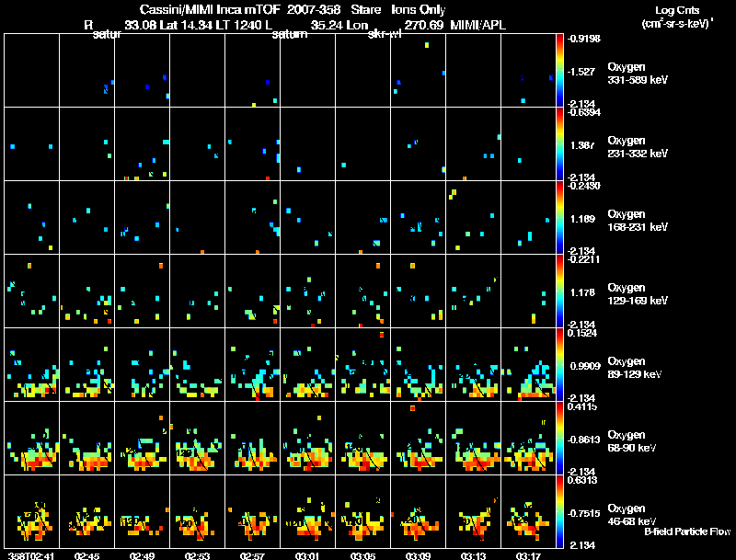This screenshot has width=736, height=560.
Task: Click the 'Oxygen 46-68 keV' row label
Action: click(632, 515)
